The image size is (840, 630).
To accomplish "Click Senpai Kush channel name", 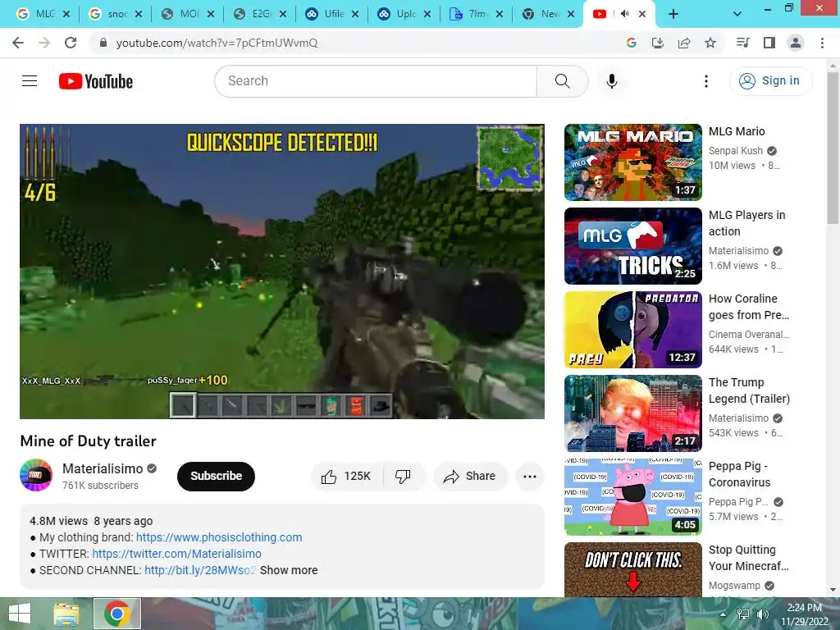I will click(736, 151).
